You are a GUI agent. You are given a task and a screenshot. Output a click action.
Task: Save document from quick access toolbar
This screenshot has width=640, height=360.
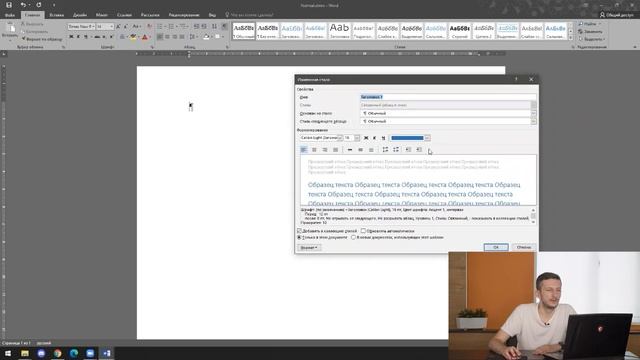tap(9, 5)
